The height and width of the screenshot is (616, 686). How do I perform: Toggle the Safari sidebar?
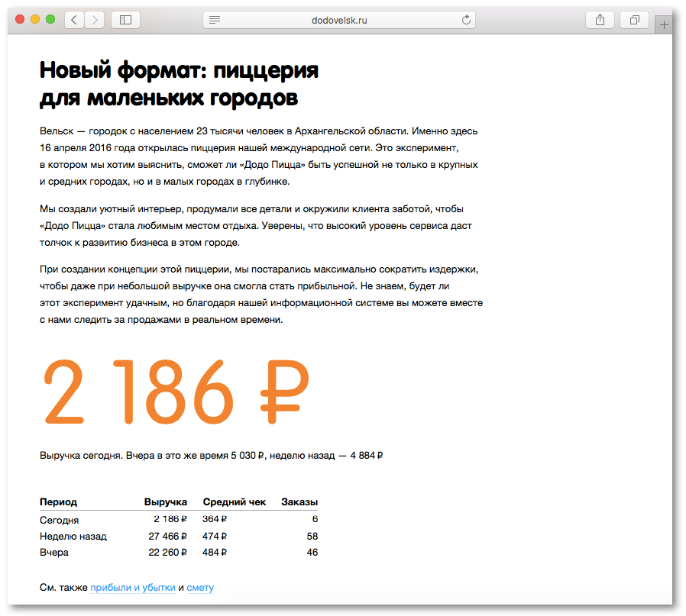click(x=125, y=20)
